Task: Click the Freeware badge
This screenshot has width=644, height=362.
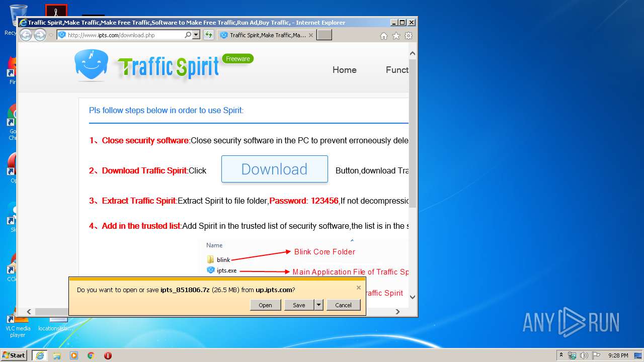Action: click(x=237, y=59)
